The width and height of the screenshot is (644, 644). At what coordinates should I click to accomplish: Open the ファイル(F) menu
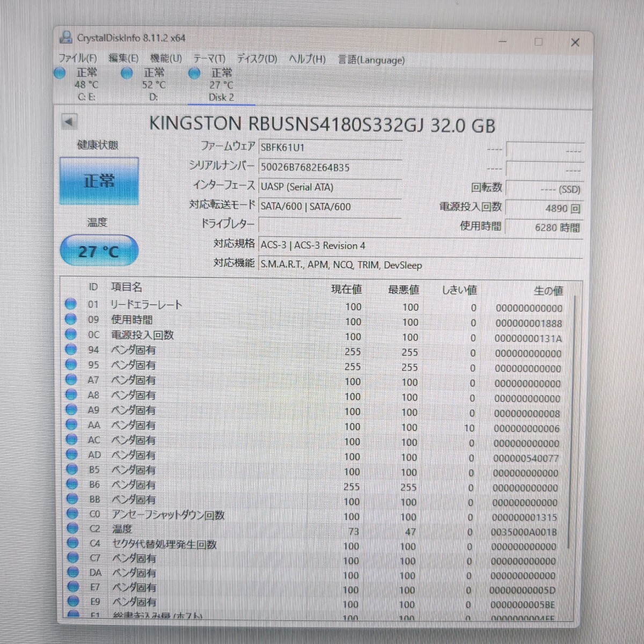[77, 58]
